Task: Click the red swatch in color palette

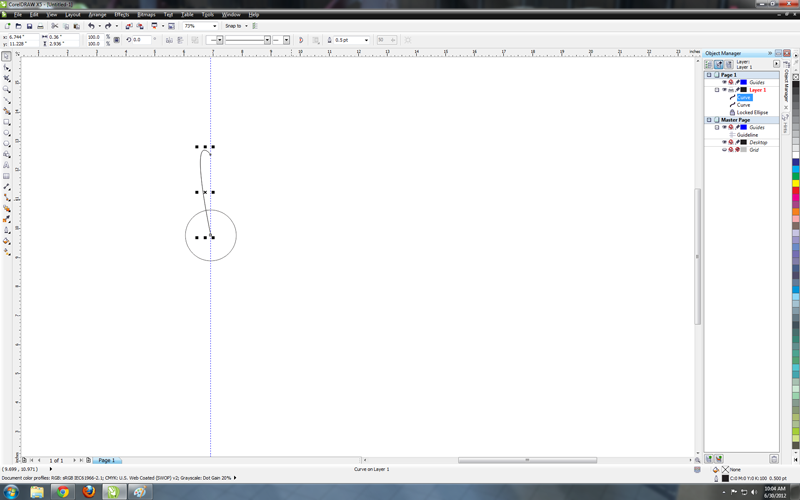Action: 795,191
